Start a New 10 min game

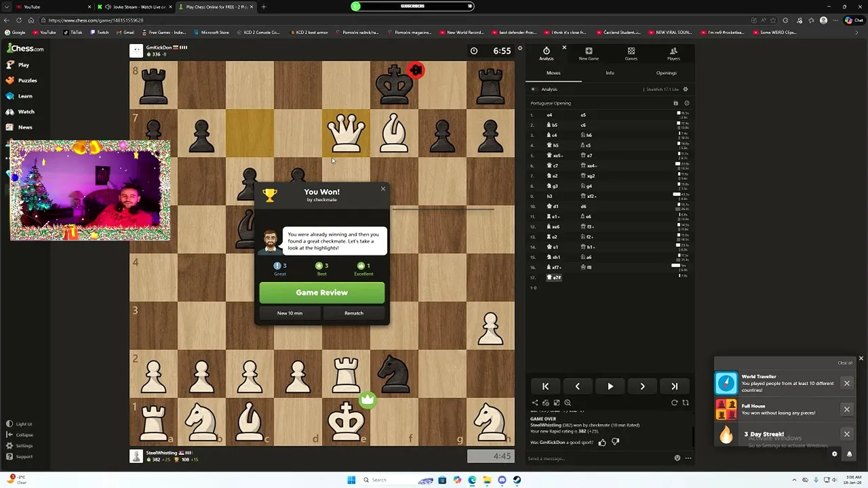click(x=290, y=313)
